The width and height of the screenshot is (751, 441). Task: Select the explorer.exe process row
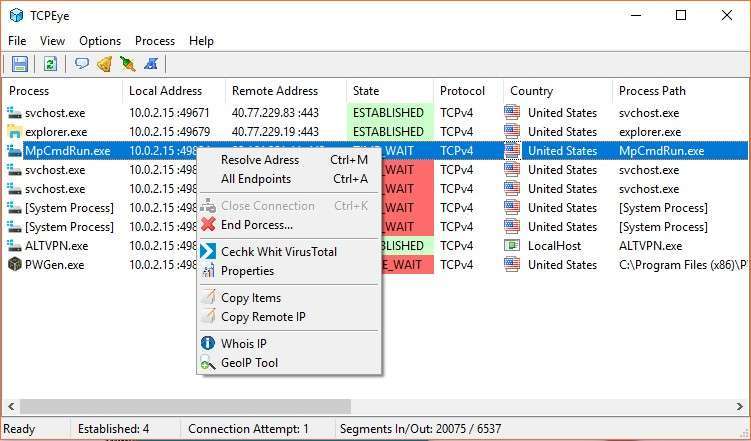pos(376,132)
